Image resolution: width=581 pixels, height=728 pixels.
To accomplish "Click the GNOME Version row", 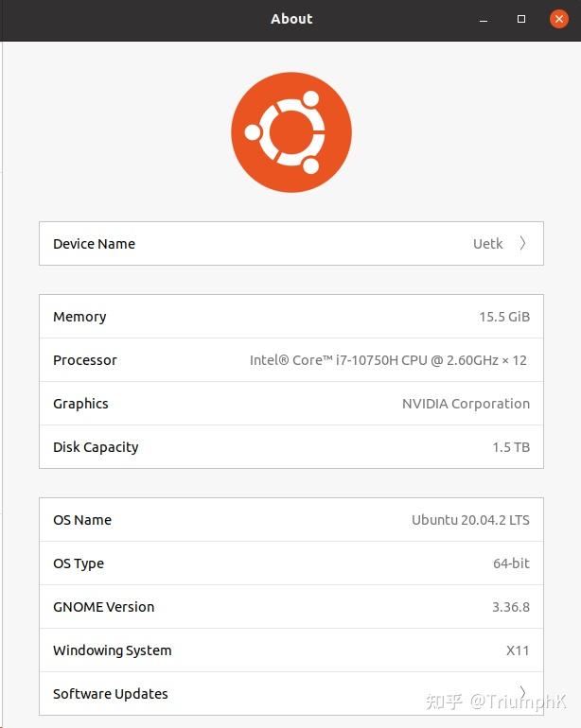I will coord(290,607).
